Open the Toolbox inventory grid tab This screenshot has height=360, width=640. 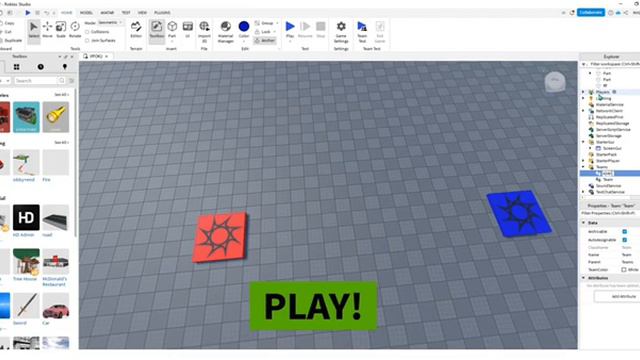click(16, 67)
